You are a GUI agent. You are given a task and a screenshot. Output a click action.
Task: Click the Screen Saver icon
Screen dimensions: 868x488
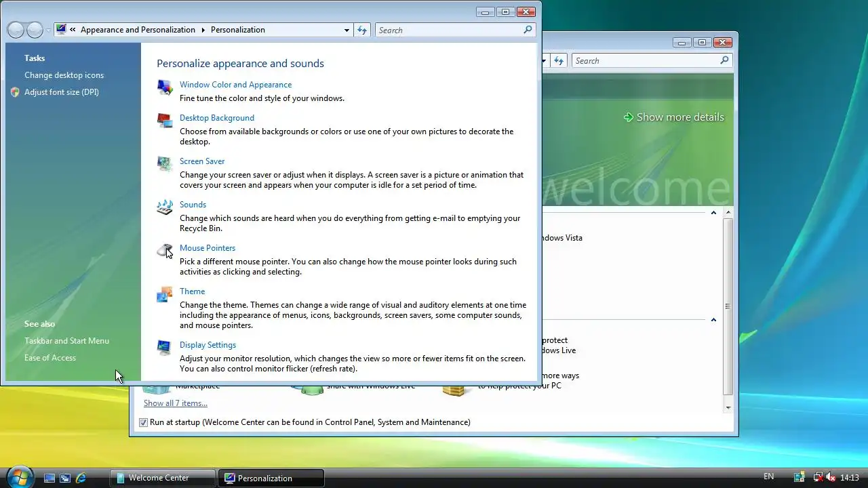(165, 164)
